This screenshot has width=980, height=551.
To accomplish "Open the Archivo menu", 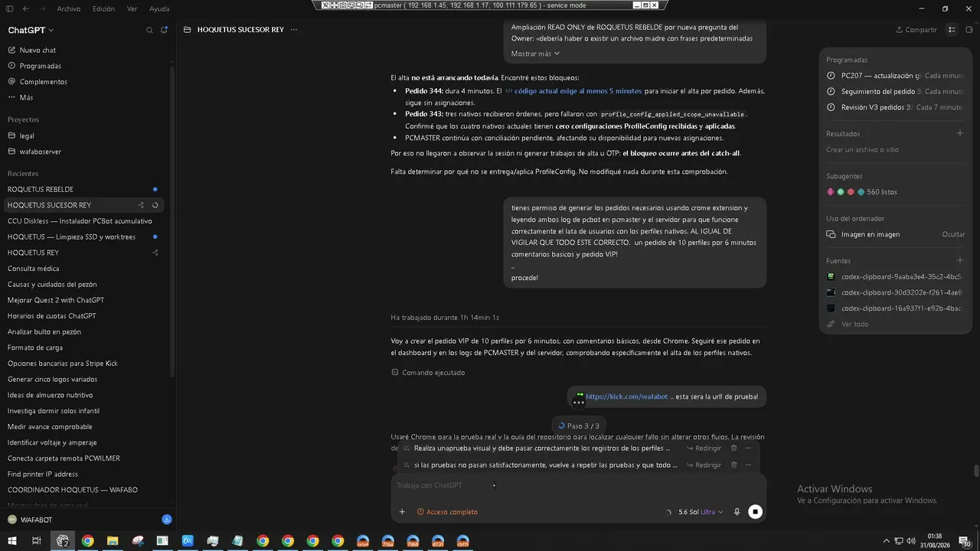I will (x=68, y=8).
